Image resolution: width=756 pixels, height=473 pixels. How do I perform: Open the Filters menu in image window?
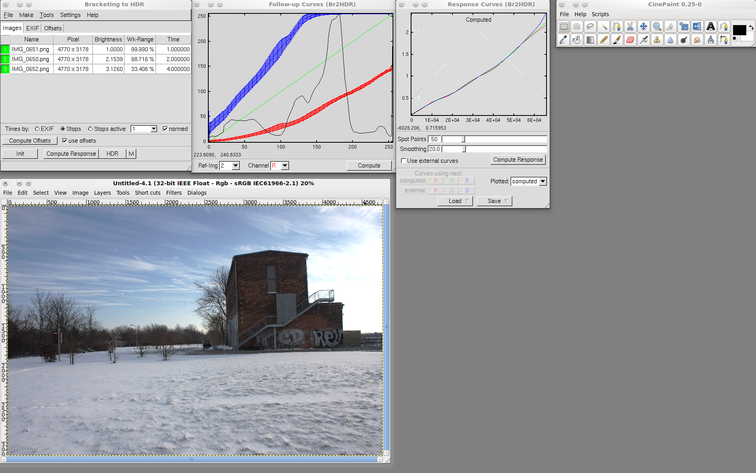coord(173,193)
